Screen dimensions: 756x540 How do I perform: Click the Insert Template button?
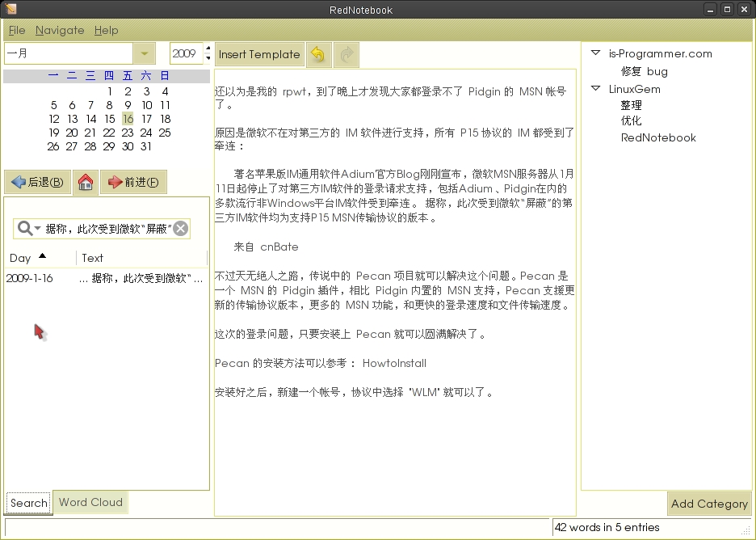pyautogui.click(x=258, y=54)
